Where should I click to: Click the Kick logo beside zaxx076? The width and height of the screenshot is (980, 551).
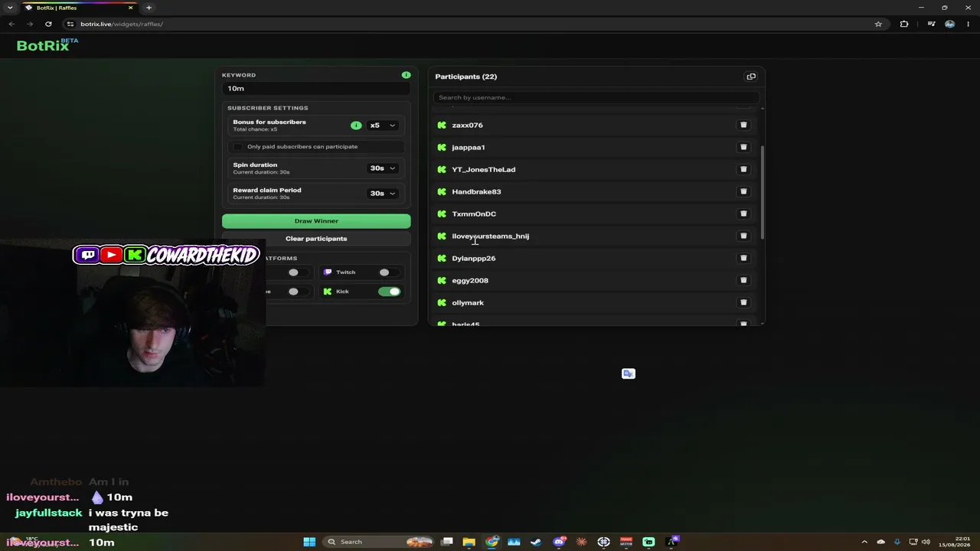(442, 125)
